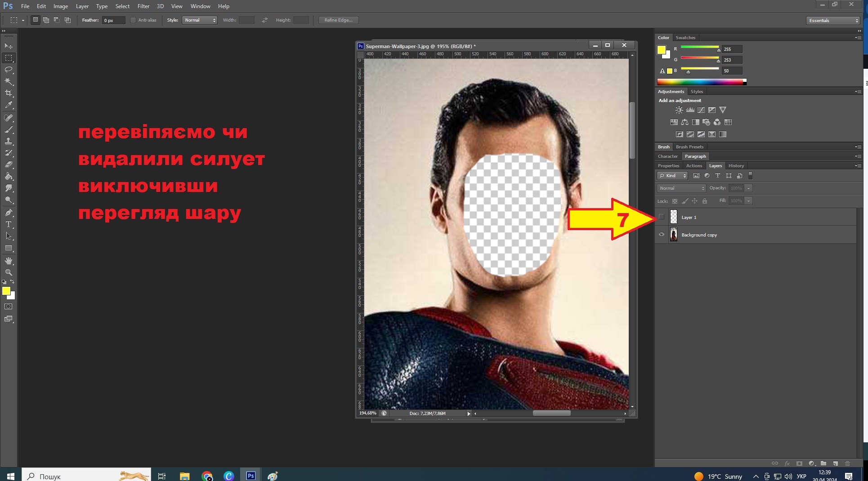Select the Lasso tool
868x481 pixels.
pyautogui.click(x=9, y=70)
